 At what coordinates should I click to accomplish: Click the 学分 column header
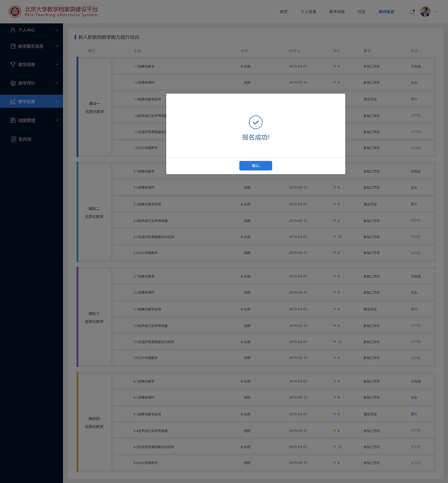click(337, 51)
